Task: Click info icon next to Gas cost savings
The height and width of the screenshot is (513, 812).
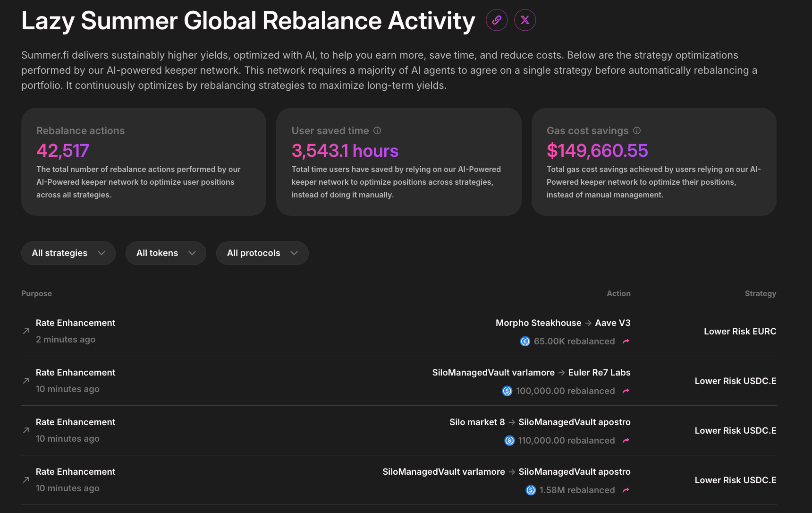Action: pyautogui.click(x=637, y=130)
